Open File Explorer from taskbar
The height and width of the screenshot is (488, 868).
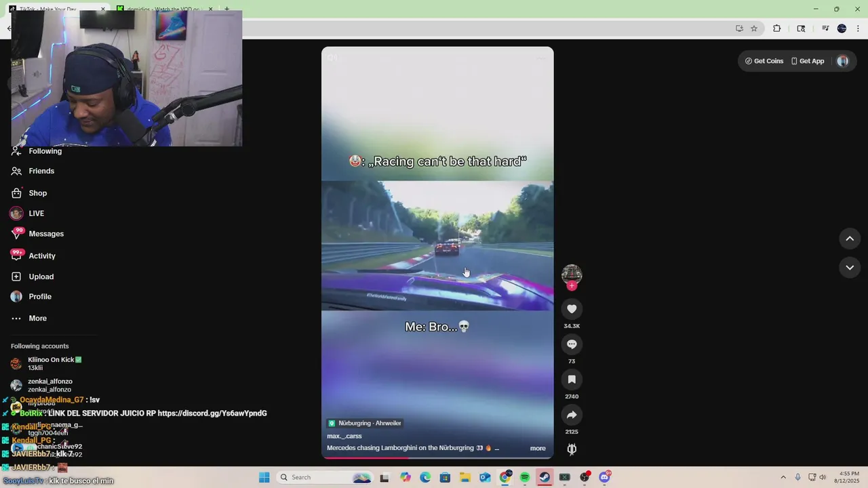point(465,477)
